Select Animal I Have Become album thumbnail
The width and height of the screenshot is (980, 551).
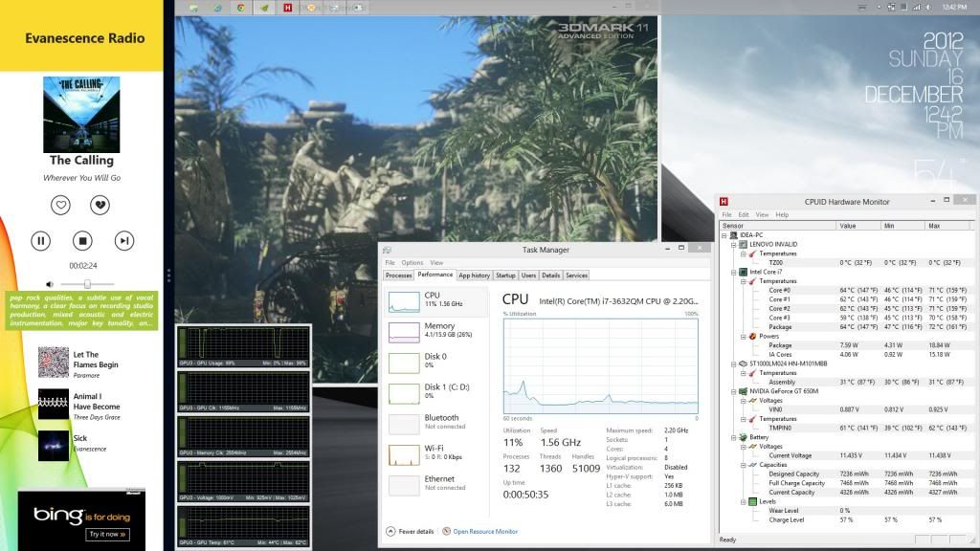pos(54,405)
